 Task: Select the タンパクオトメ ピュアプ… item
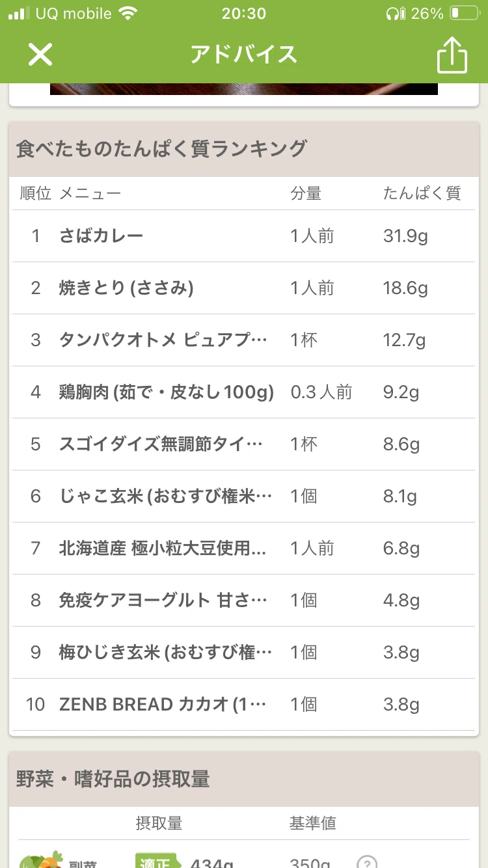click(244, 340)
